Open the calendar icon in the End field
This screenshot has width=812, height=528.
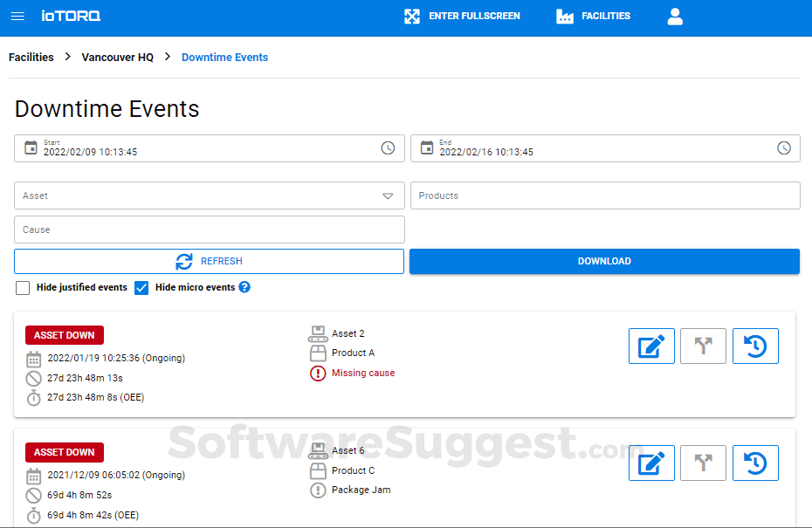[x=427, y=147]
